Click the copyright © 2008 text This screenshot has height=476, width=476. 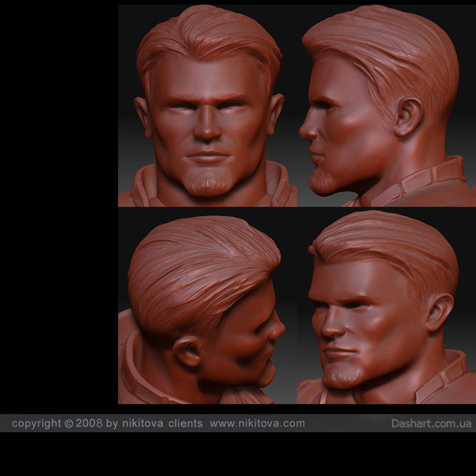tap(57, 423)
